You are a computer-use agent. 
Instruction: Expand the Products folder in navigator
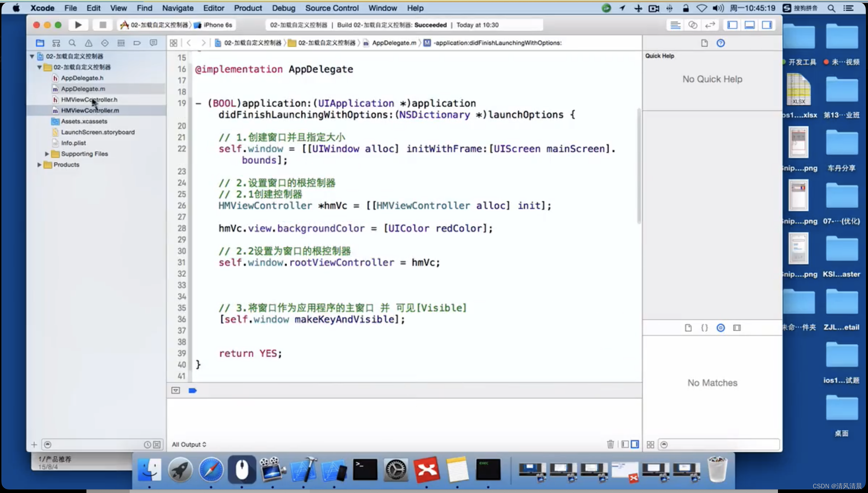pos(40,164)
